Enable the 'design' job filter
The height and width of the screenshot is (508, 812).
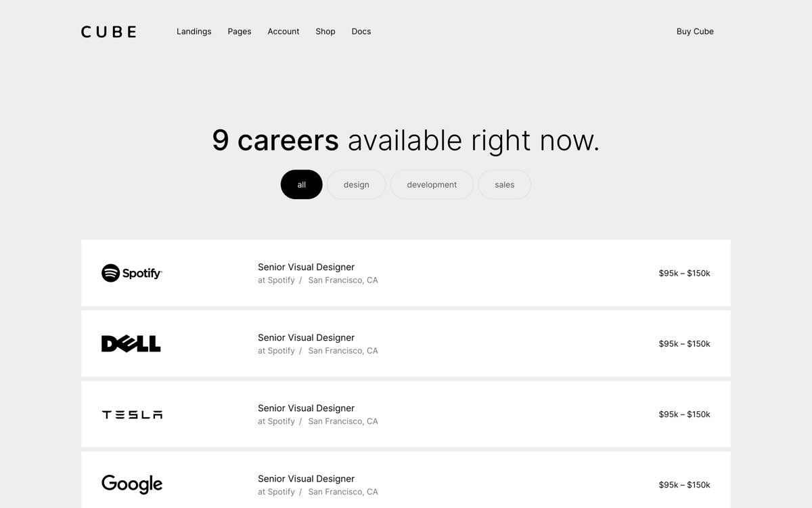[356, 184]
